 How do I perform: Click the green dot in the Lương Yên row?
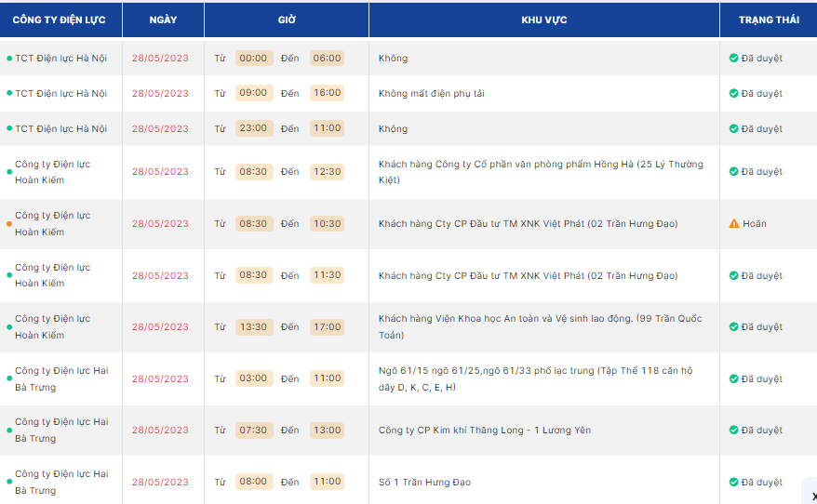pyautogui.click(x=9, y=431)
